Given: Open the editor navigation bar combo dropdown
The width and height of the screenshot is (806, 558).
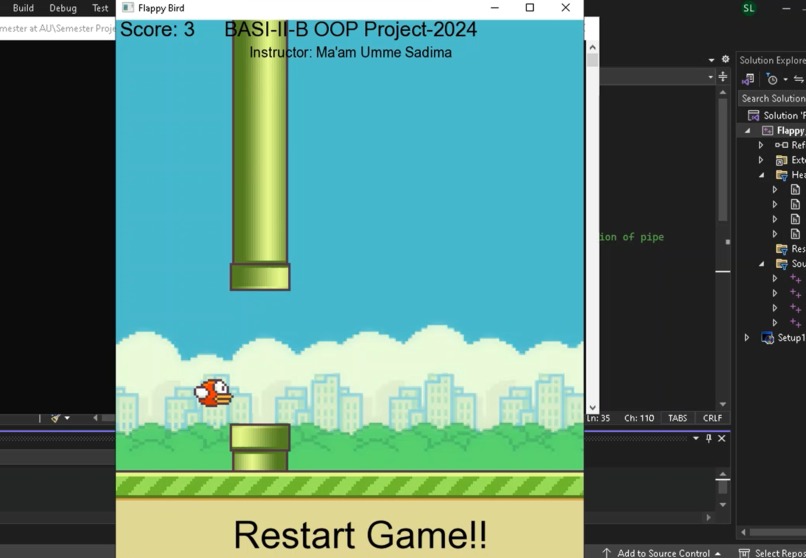Looking at the screenshot, I should [710, 77].
